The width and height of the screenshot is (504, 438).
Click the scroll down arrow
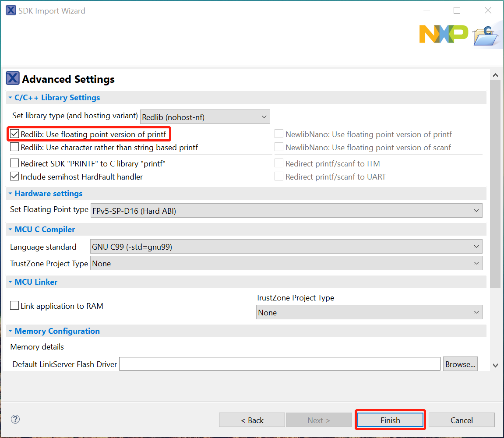click(495, 365)
